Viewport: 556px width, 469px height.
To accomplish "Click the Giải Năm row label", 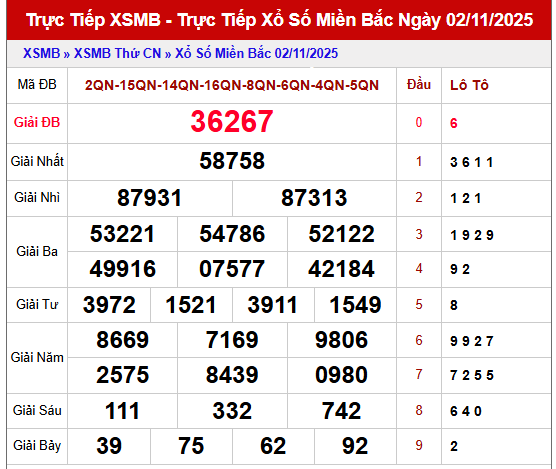I will [x=37, y=357].
